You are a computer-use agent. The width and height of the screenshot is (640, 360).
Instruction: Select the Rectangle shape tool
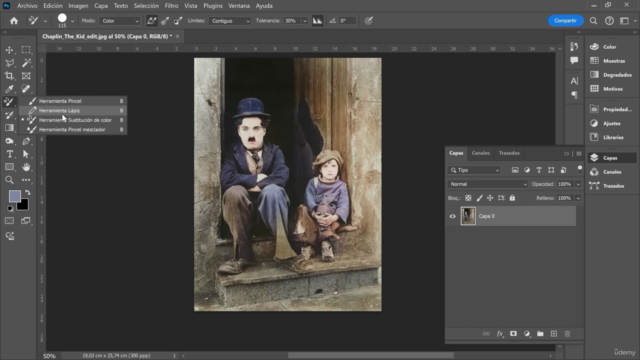point(9,167)
